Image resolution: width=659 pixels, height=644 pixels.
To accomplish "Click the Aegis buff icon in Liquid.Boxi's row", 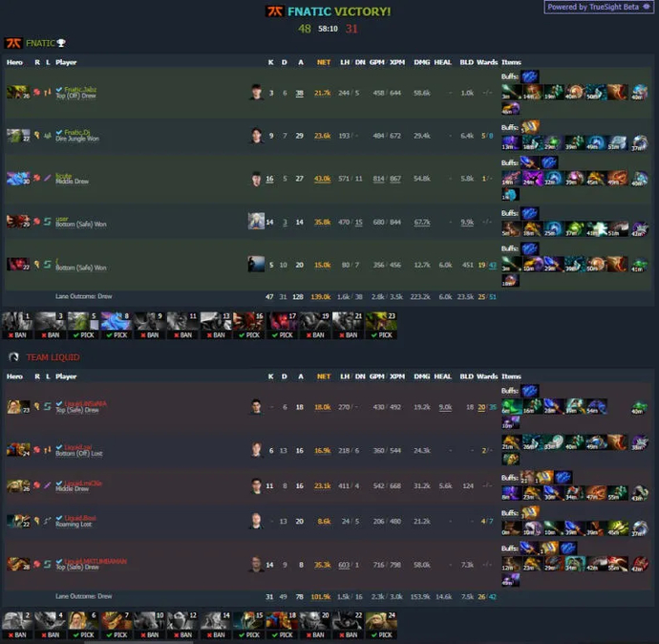I will [530, 512].
